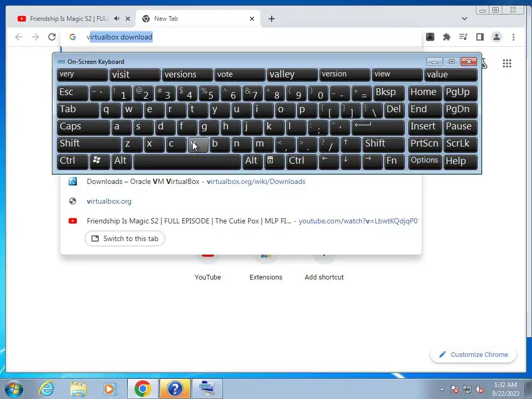
Task: Select the 'versions' word prediction
Action: click(x=187, y=75)
